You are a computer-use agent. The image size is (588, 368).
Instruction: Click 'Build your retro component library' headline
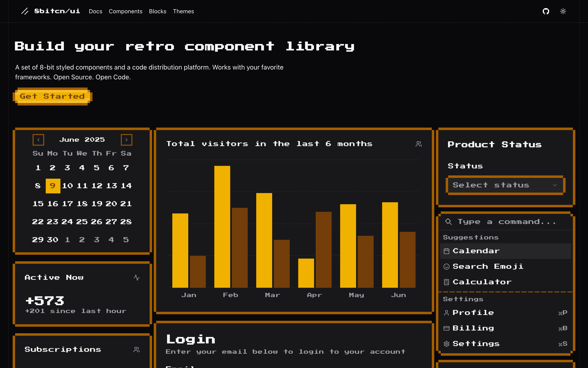pyautogui.click(x=184, y=46)
